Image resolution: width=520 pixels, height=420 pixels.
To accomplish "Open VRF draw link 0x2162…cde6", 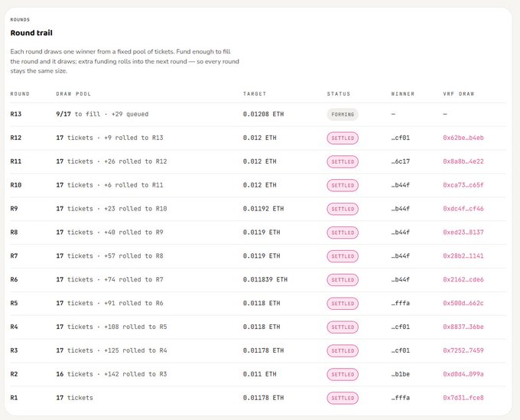I will click(x=463, y=279).
